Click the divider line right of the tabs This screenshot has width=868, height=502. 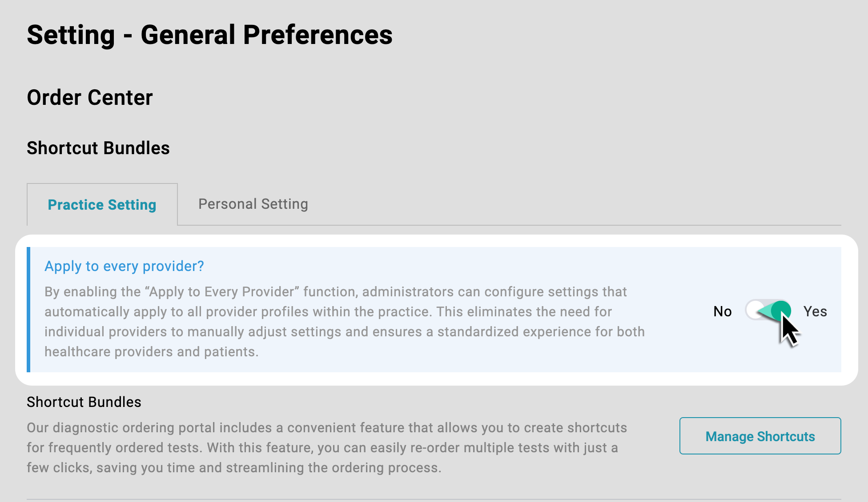[509, 225]
